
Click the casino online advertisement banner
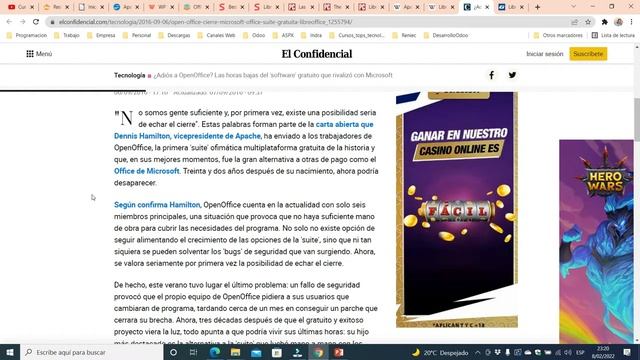point(457,209)
